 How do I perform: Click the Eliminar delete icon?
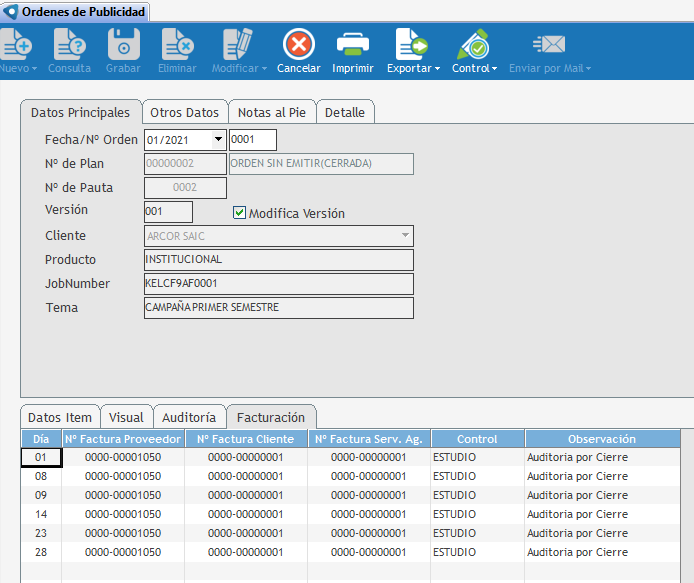177,45
